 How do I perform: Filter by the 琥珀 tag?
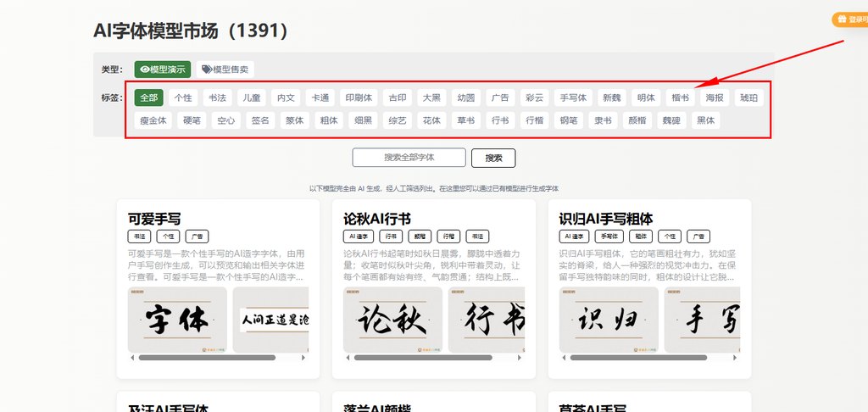point(749,98)
